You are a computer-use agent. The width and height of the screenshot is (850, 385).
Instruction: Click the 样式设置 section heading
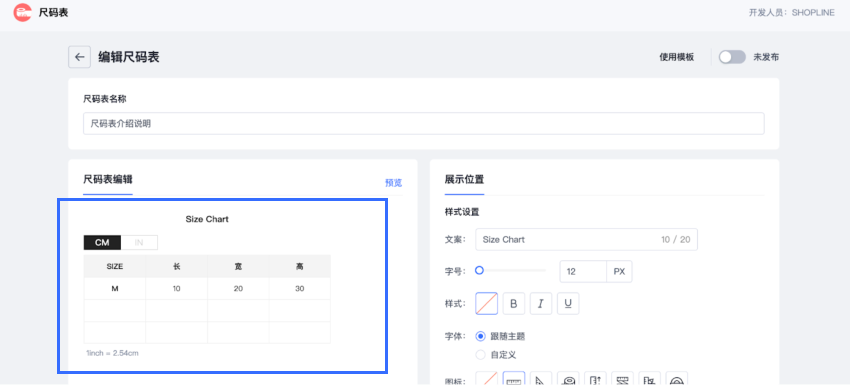click(x=462, y=212)
